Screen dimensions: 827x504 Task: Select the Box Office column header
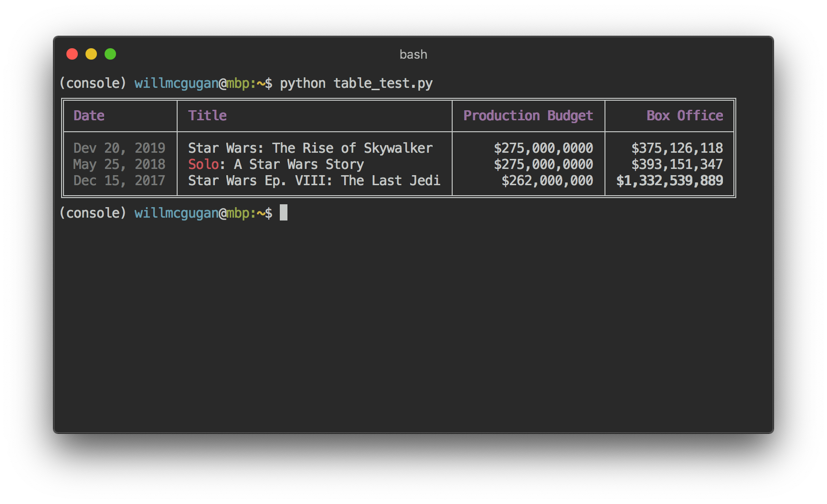click(x=684, y=115)
